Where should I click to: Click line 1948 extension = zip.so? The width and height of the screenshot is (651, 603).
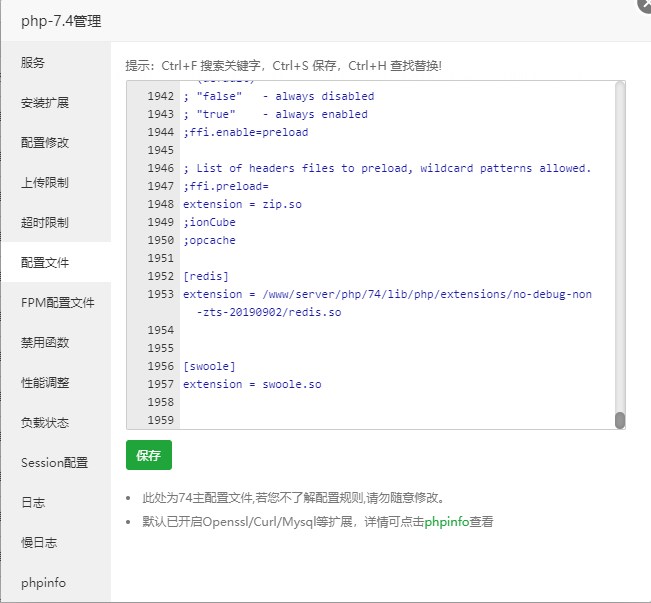(242, 204)
